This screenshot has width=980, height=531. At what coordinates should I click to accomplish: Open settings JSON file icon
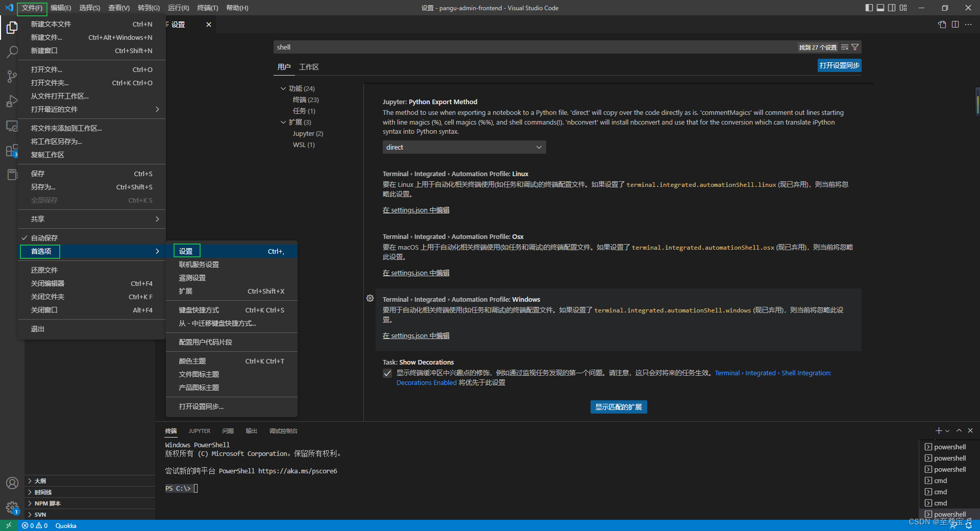[942, 25]
